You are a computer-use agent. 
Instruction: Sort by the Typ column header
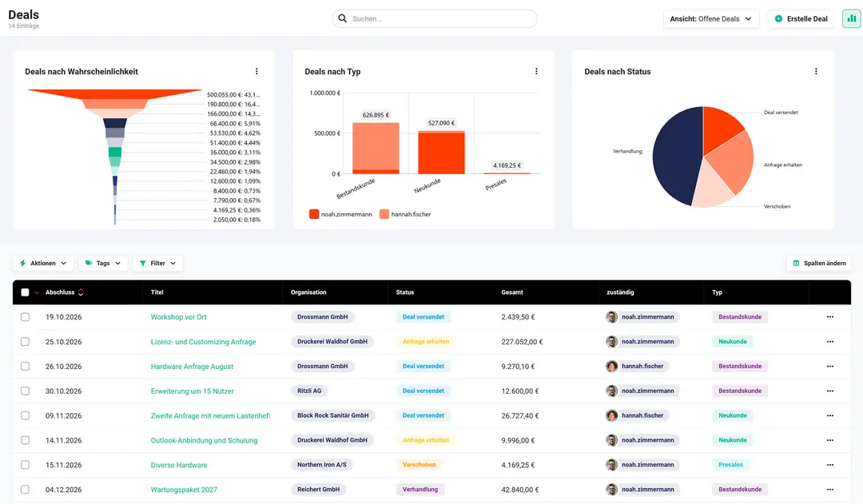coord(717,292)
